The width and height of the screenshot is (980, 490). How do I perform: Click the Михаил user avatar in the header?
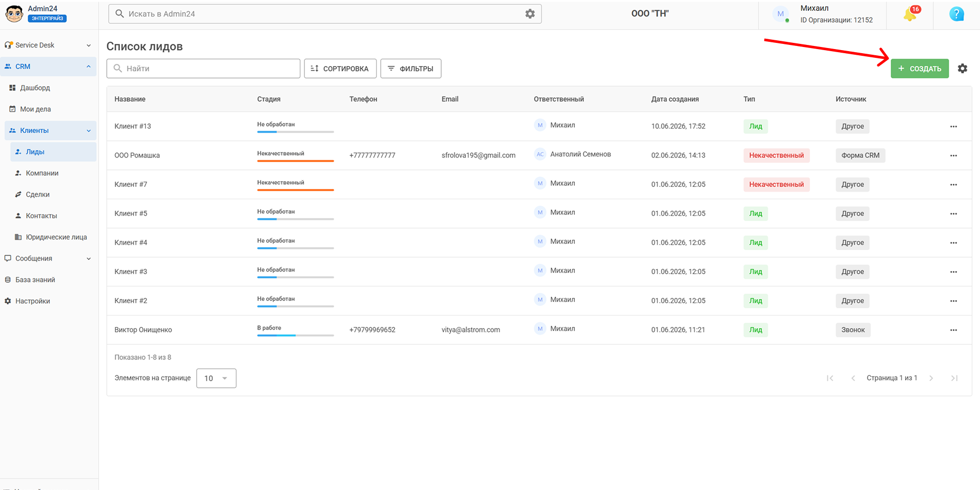click(780, 14)
